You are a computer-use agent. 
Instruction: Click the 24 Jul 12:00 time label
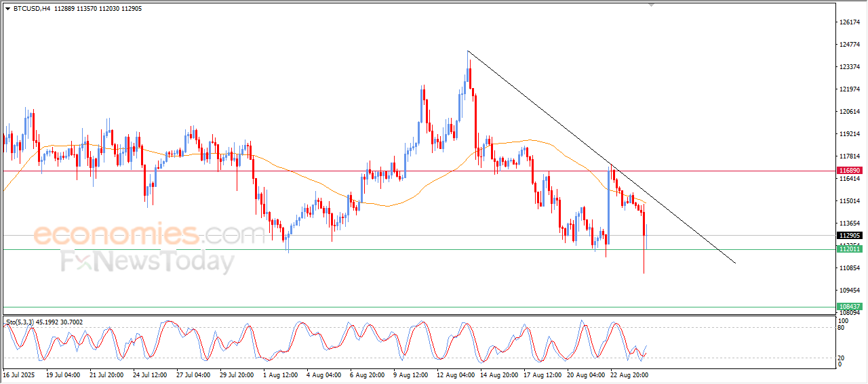pos(150,374)
